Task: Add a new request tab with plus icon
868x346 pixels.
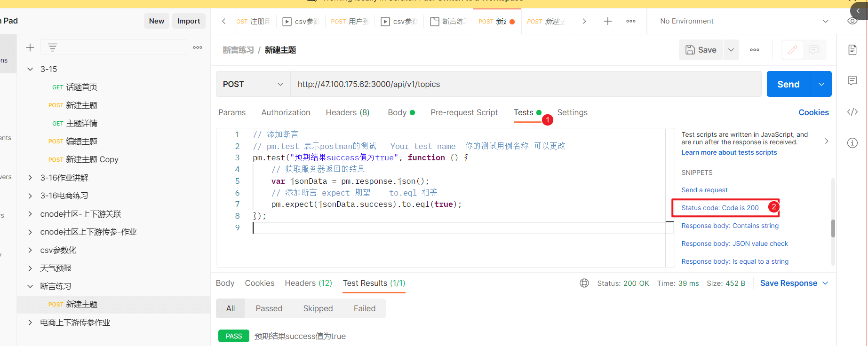Action: coord(608,21)
